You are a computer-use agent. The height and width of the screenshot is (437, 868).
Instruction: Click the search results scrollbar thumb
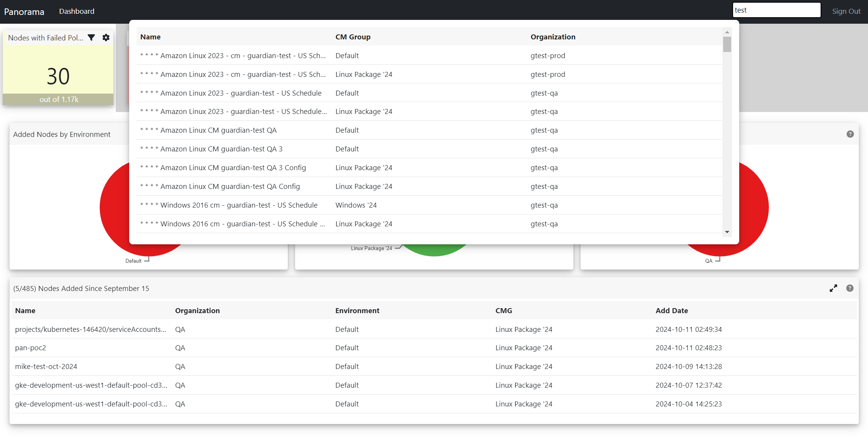tap(727, 44)
